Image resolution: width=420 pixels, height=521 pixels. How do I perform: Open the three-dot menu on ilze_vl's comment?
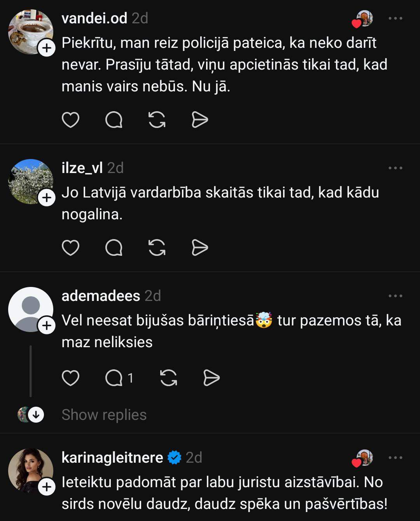pyautogui.click(x=395, y=168)
